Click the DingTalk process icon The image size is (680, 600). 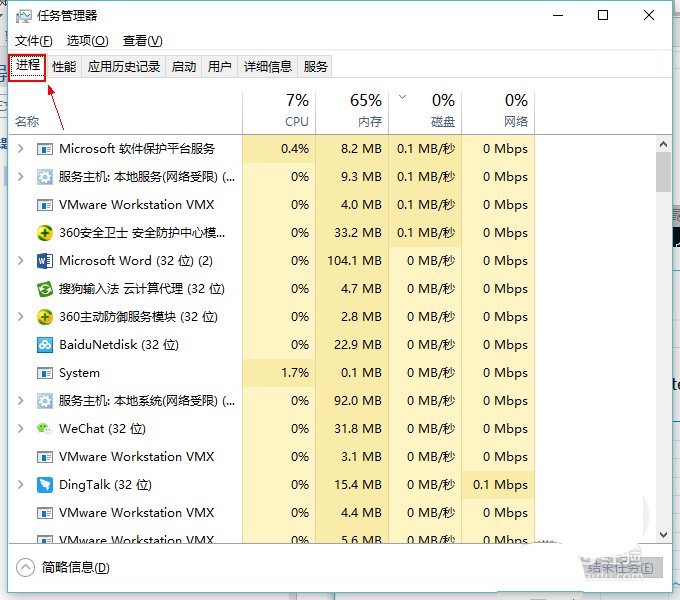click(x=45, y=485)
